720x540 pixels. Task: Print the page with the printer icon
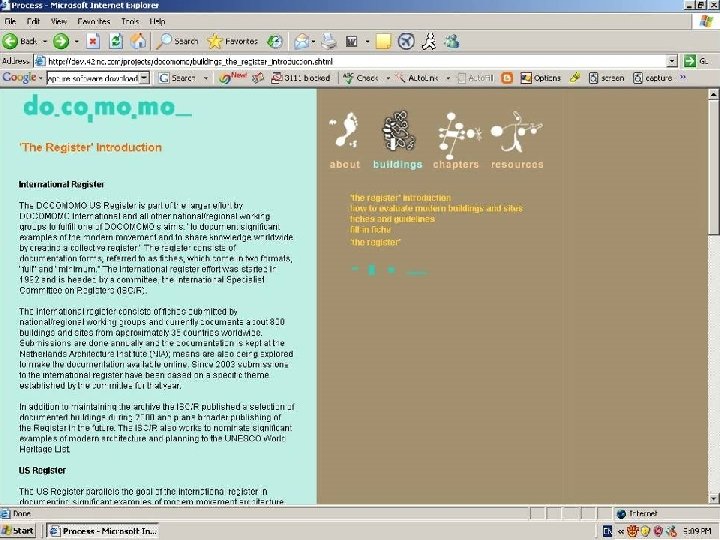tap(329, 41)
